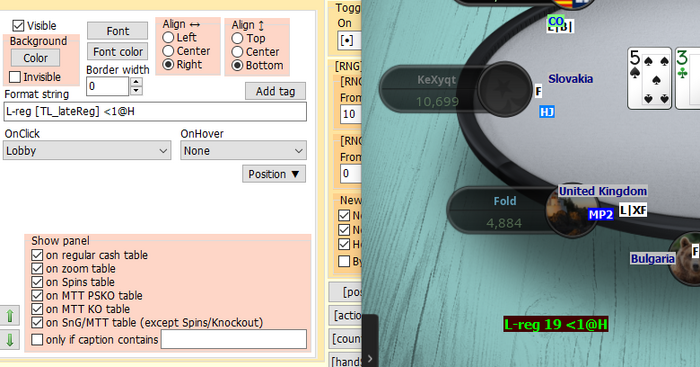
Task: Select Center vertical alignment
Action: [x=238, y=52]
